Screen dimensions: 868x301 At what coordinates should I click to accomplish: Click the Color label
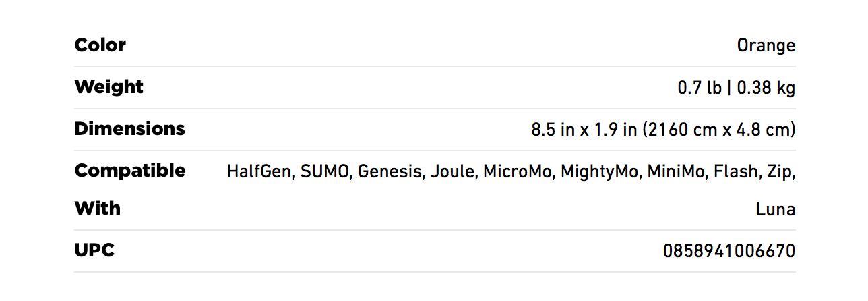pos(100,45)
